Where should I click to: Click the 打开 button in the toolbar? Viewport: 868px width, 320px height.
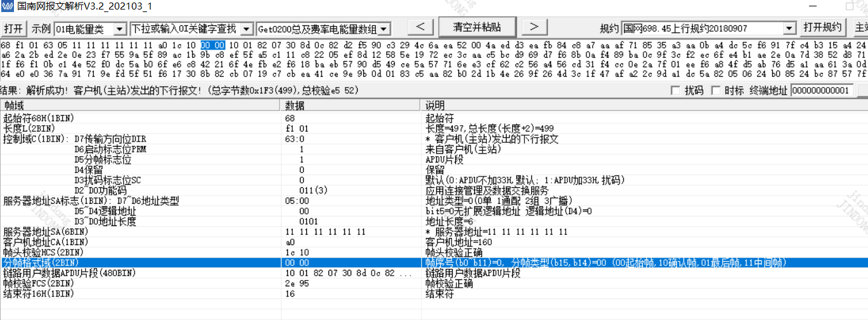coord(14,29)
